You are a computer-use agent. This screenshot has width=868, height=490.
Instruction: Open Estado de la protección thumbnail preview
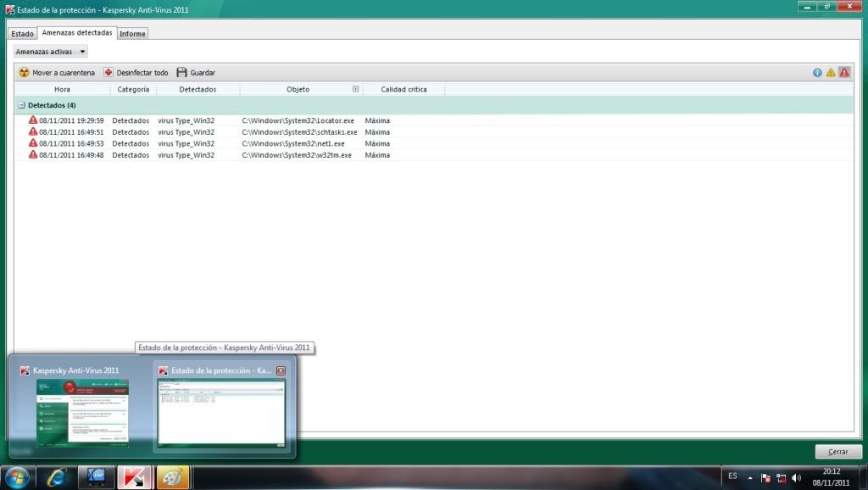point(221,412)
